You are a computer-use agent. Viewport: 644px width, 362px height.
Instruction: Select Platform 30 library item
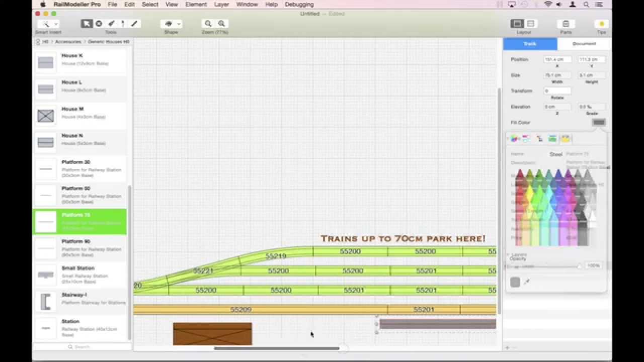click(x=80, y=169)
